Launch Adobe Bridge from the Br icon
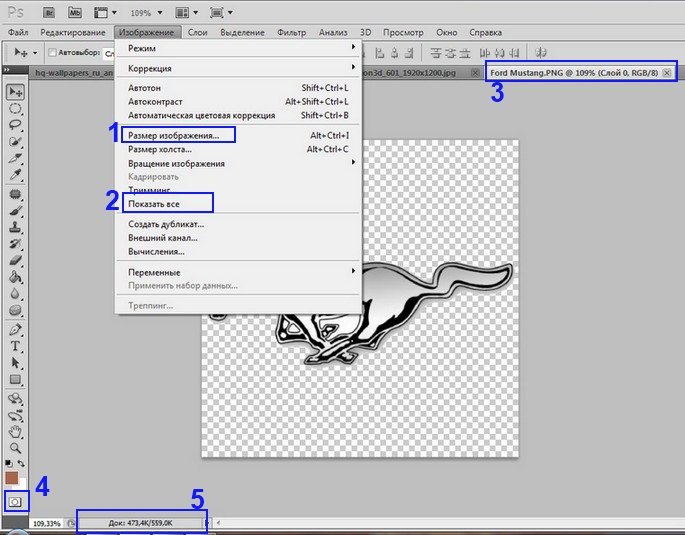Image resolution: width=685 pixels, height=535 pixels. [48, 14]
